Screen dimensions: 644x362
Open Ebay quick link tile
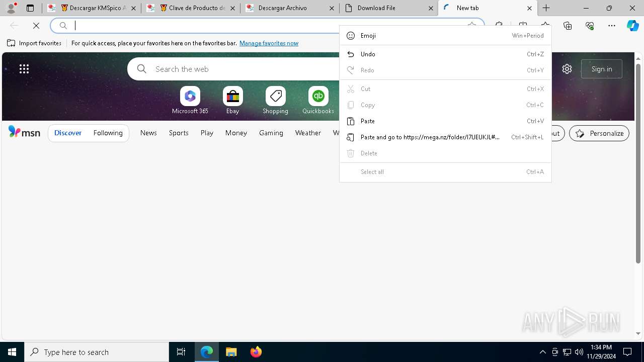point(232,101)
